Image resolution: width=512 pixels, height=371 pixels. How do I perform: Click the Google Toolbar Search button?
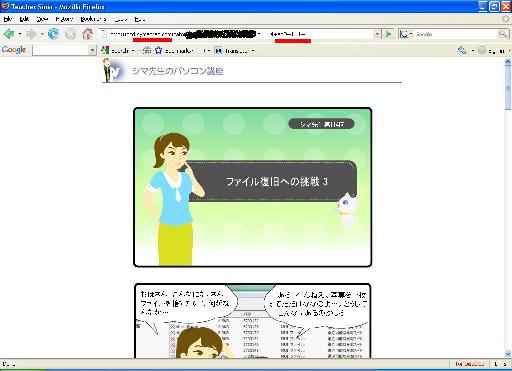[x=116, y=51]
